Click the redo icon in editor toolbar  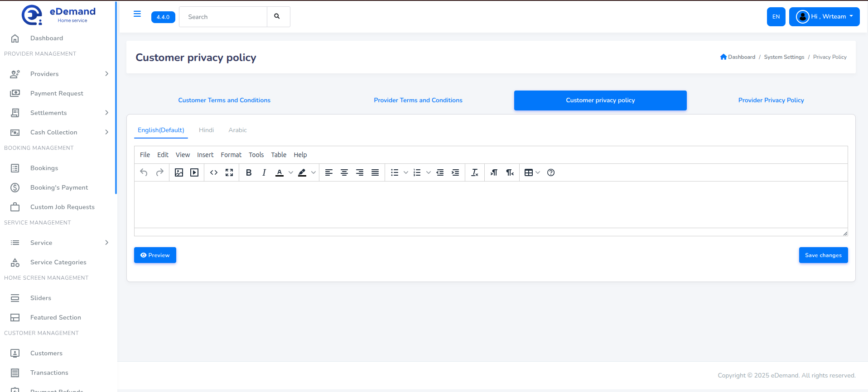(159, 172)
